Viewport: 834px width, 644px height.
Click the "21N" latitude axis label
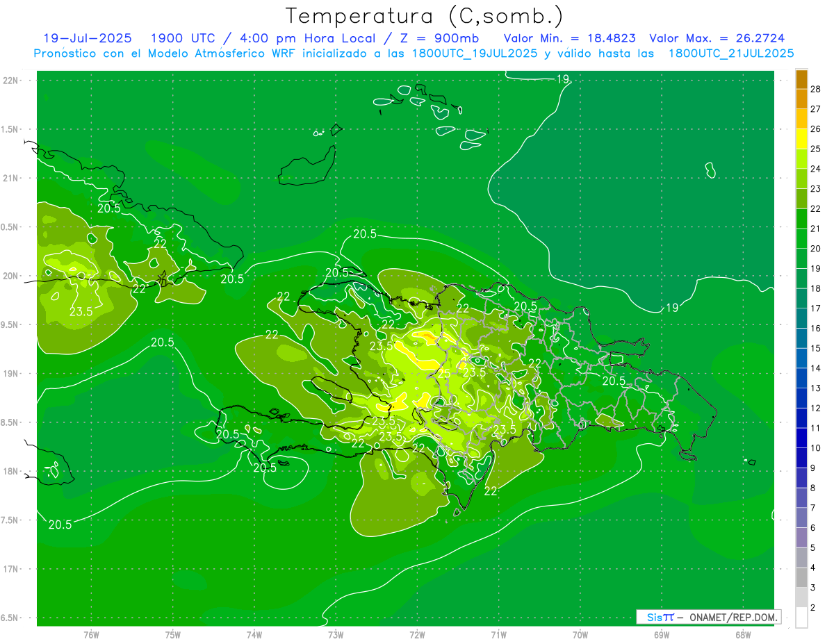(x=12, y=179)
